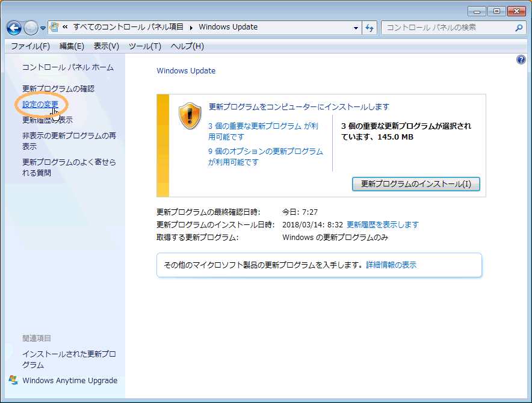This screenshot has height=403, width=532.
Task: Click the refresh button beside address bar
Action: 370,28
